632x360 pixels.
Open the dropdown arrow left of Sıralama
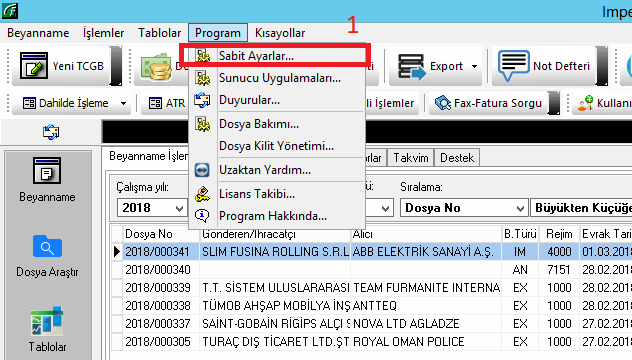pos(385,208)
